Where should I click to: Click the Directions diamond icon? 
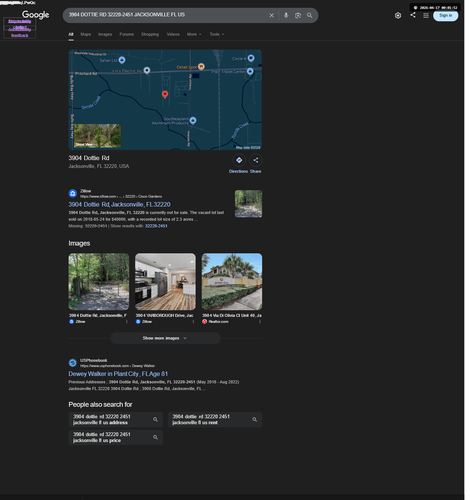pyautogui.click(x=239, y=160)
